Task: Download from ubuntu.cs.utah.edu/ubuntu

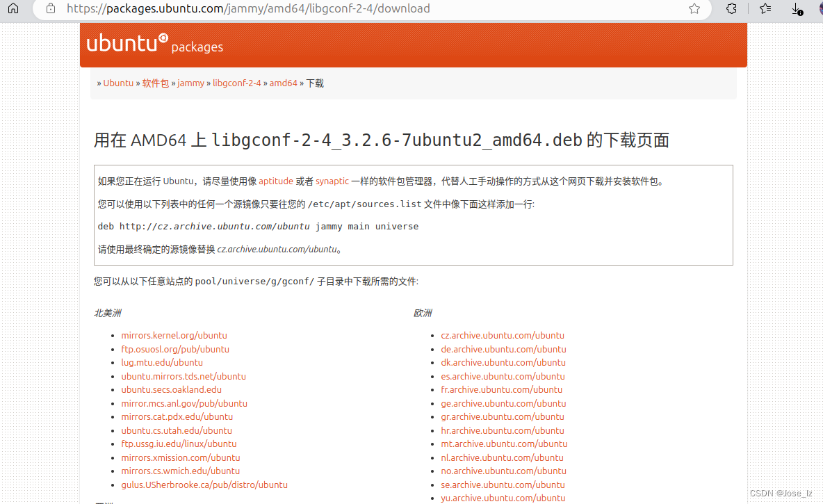Action: pos(177,430)
